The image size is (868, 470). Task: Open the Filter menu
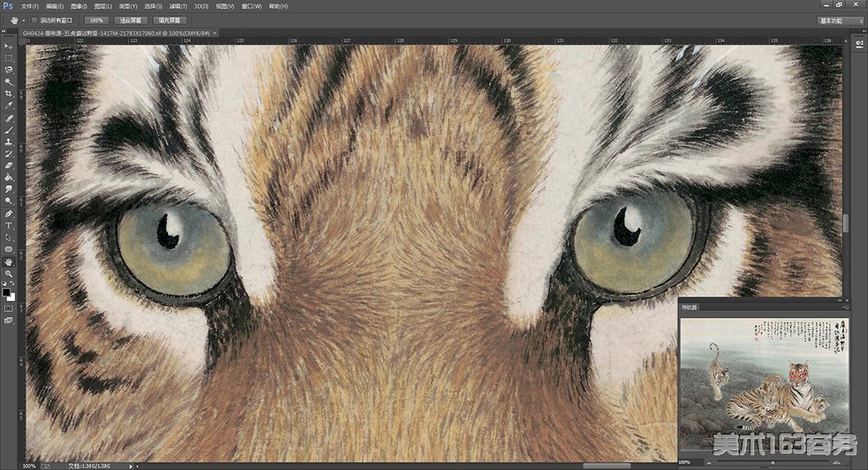tap(178, 6)
